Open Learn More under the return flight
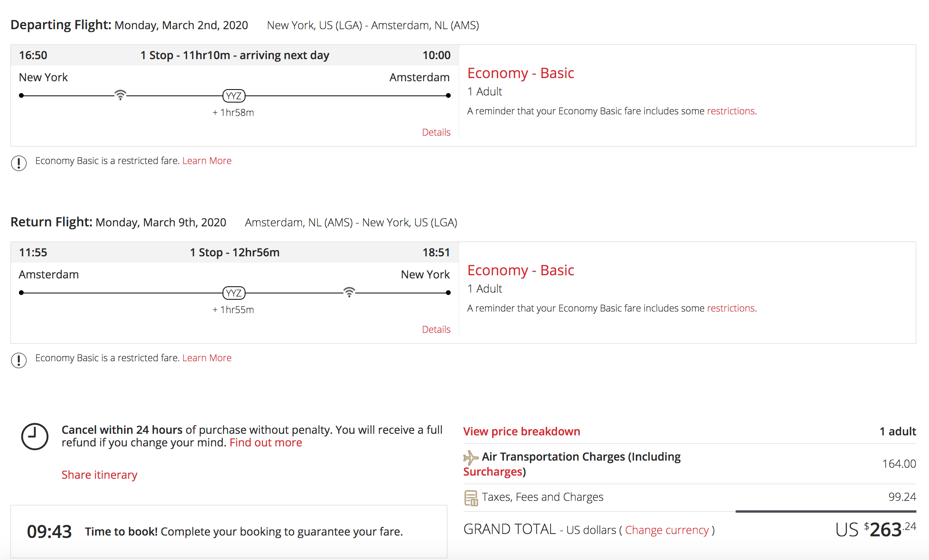Image resolution: width=929 pixels, height=560 pixels. tap(207, 358)
